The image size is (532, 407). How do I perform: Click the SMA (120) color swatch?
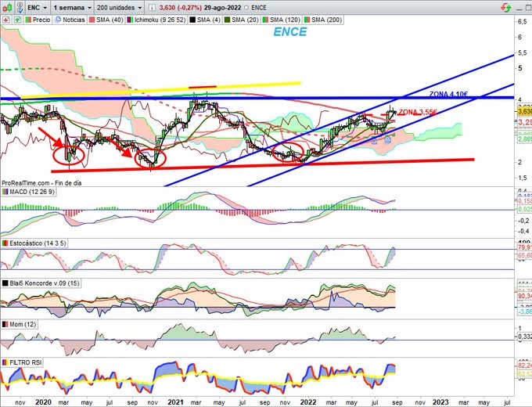coord(265,20)
